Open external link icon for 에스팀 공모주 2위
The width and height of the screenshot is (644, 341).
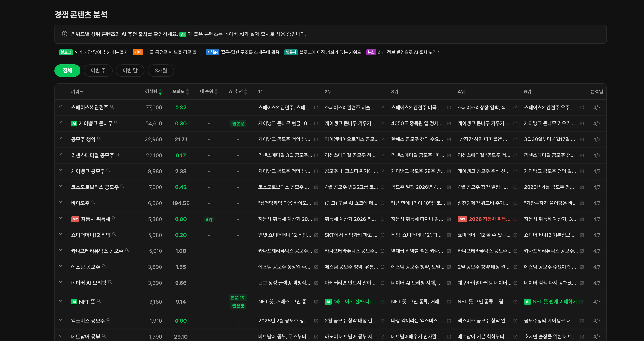pyautogui.click(x=382, y=267)
